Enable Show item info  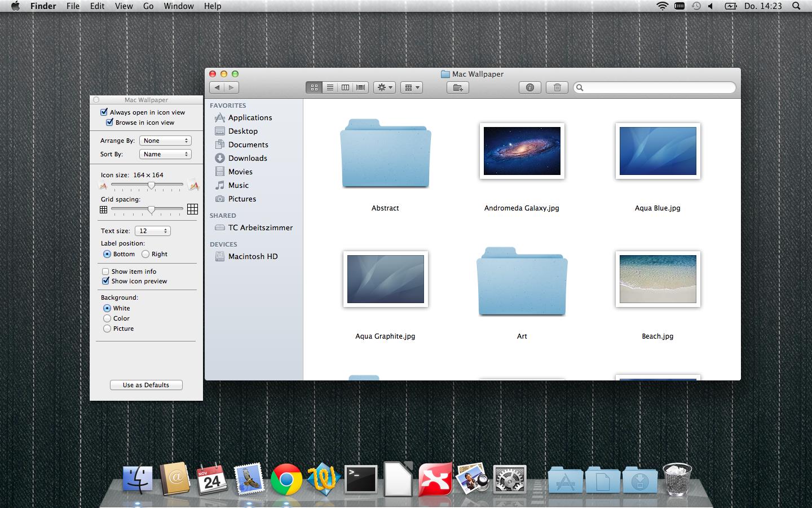(x=105, y=271)
